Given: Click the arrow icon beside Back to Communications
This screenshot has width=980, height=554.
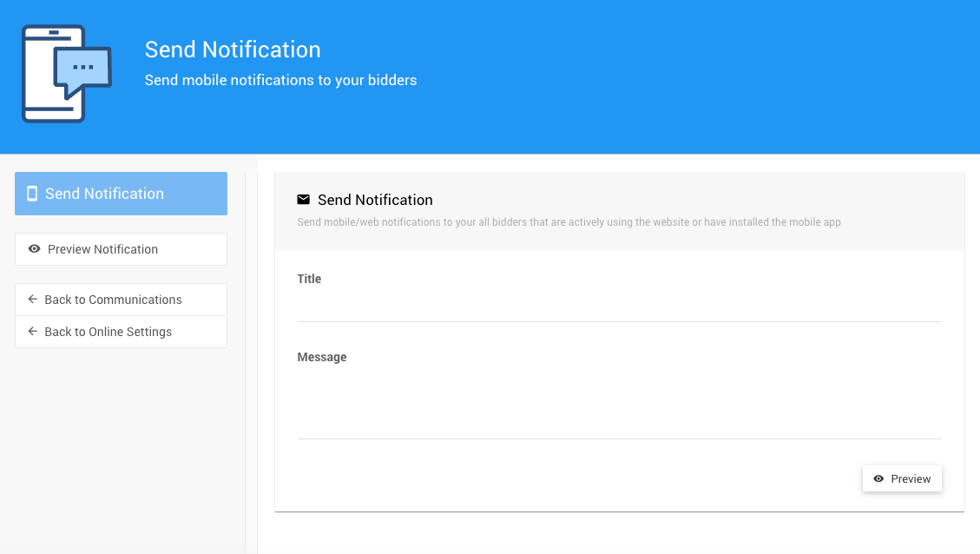Looking at the screenshot, I should pyautogui.click(x=33, y=300).
